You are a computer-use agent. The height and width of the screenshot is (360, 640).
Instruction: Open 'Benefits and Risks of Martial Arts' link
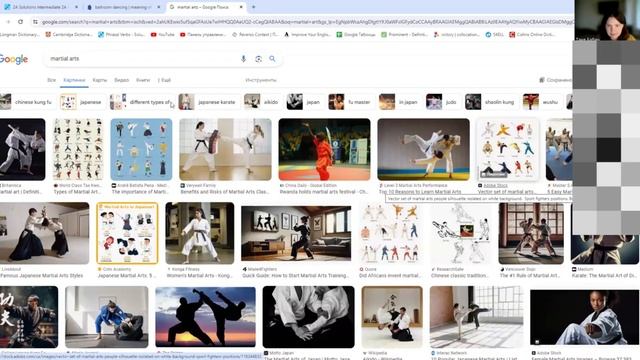point(225,192)
